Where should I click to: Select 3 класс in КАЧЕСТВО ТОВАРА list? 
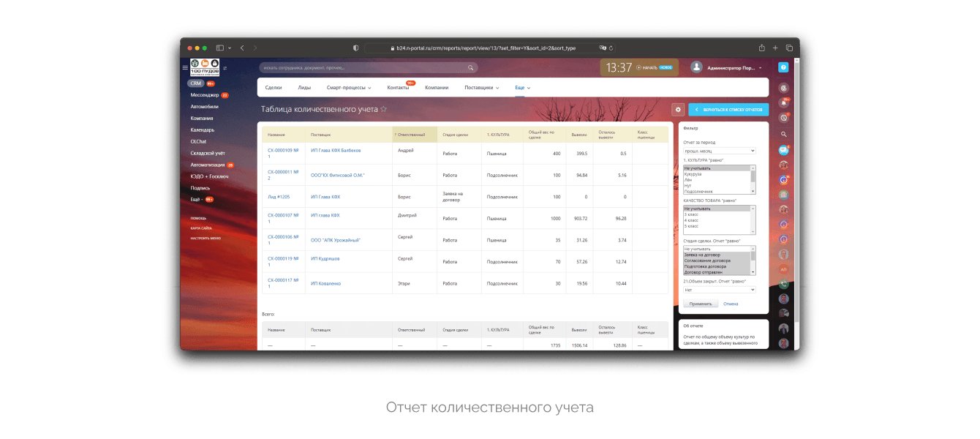pyautogui.click(x=691, y=214)
